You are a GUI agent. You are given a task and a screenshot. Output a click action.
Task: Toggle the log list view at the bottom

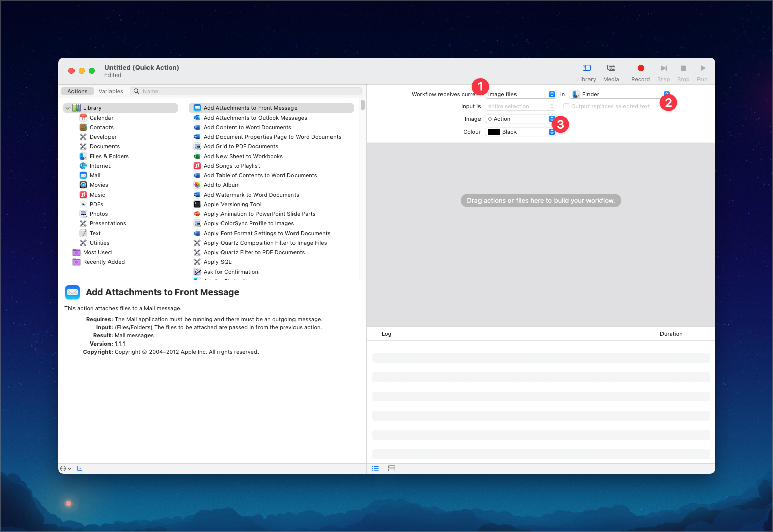tap(375, 468)
